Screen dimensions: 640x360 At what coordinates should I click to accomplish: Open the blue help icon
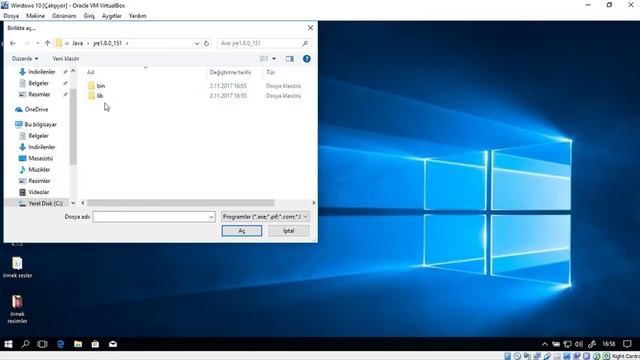(x=307, y=59)
